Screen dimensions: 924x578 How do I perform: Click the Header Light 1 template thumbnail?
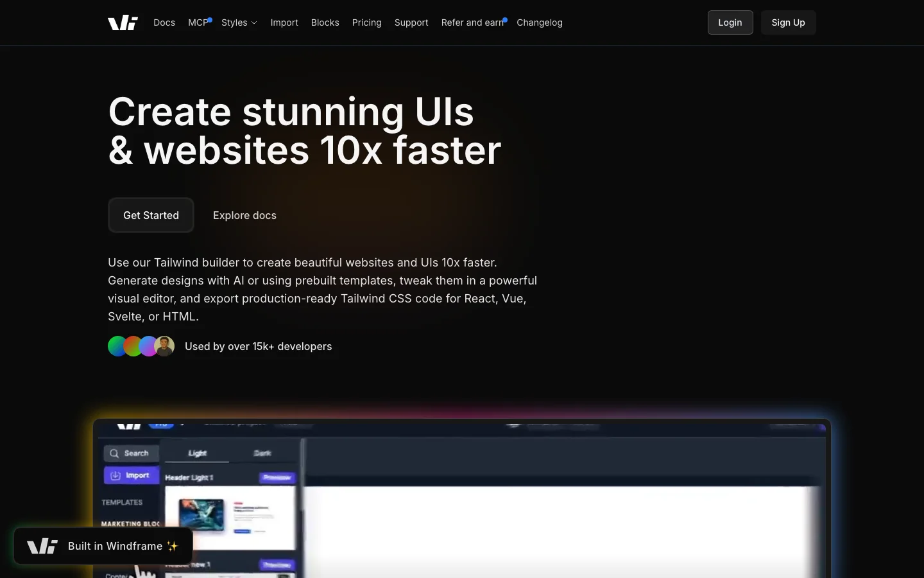[230, 517]
